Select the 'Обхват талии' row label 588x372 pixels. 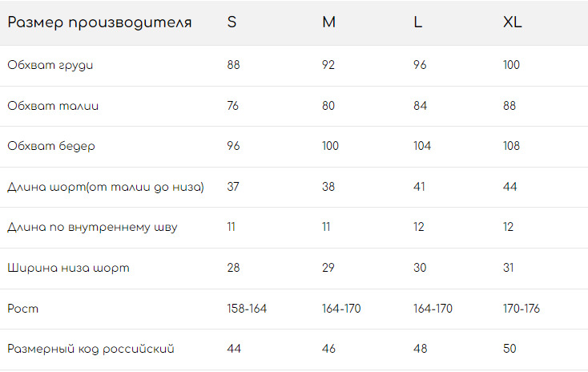(x=53, y=106)
